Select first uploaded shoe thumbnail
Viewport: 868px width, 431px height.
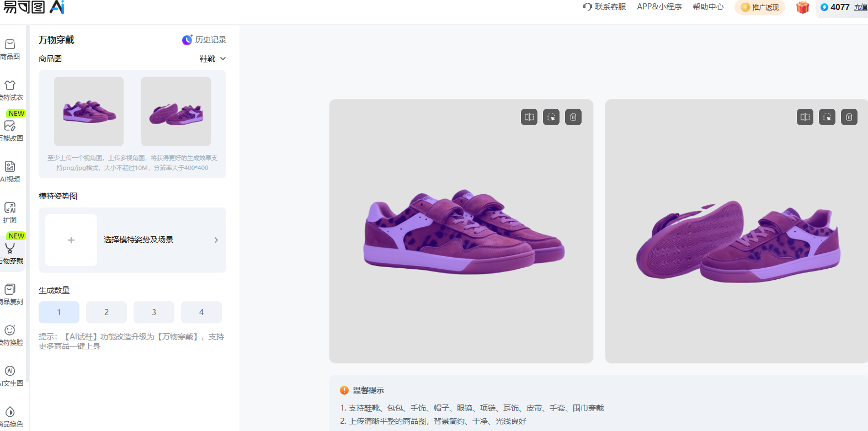89,111
